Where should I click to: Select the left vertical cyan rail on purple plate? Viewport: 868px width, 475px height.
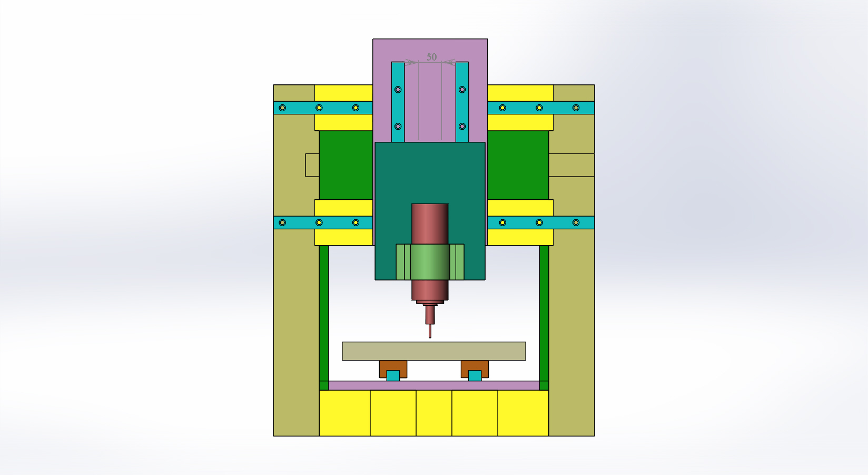(398, 102)
